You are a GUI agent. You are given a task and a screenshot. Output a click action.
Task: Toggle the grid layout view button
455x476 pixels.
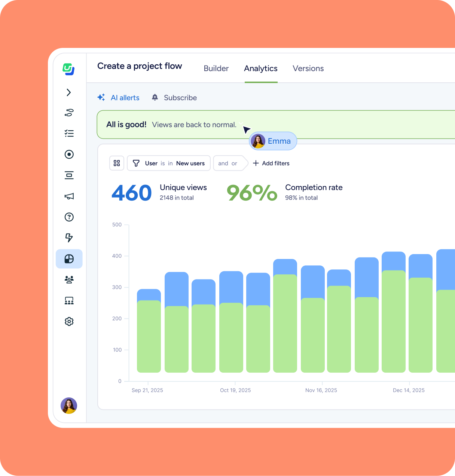(x=116, y=163)
